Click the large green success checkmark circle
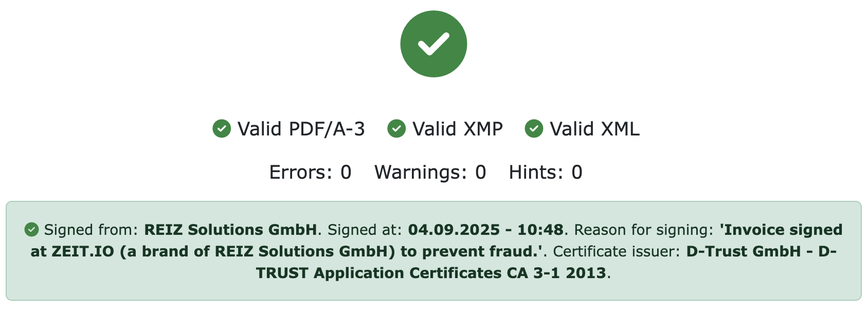 433,44
